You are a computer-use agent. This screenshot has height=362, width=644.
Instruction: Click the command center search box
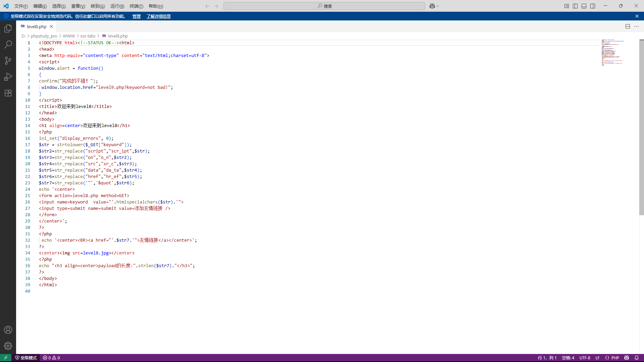point(324,6)
